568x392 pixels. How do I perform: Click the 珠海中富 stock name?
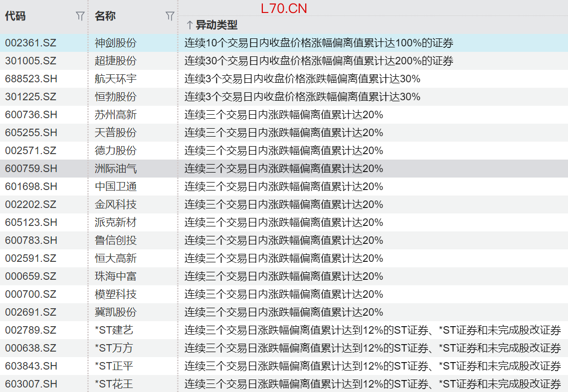[116, 276]
